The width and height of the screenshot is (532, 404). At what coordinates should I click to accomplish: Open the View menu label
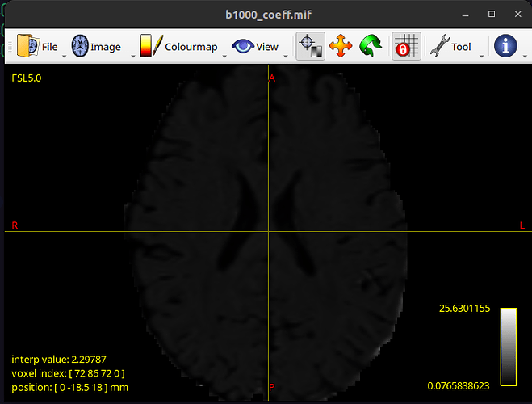(267, 47)
